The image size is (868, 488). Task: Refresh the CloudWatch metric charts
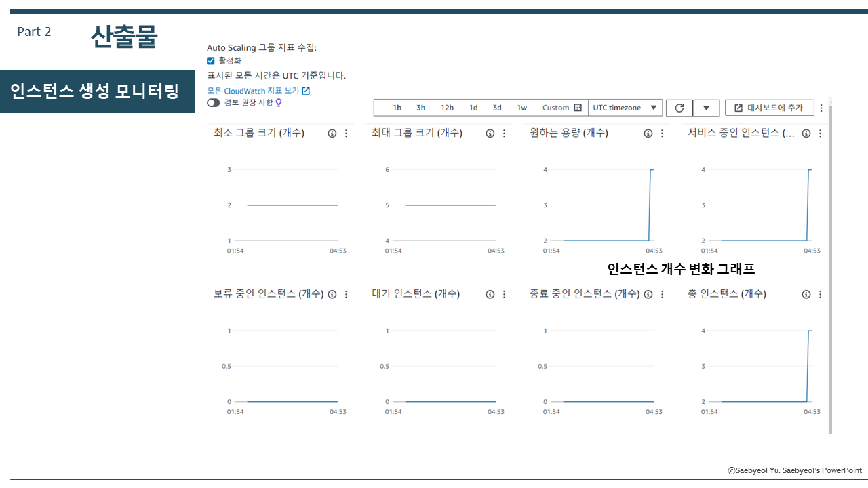679,108
